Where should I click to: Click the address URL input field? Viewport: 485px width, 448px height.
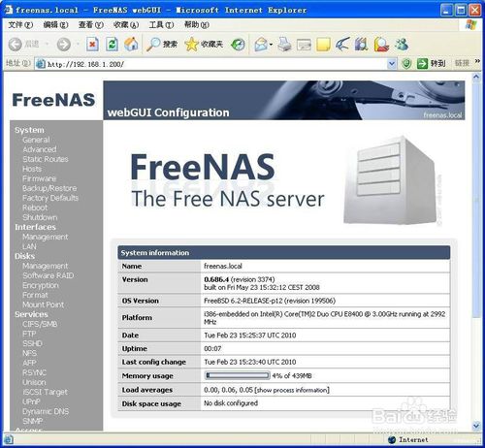(x=216, y=64)
